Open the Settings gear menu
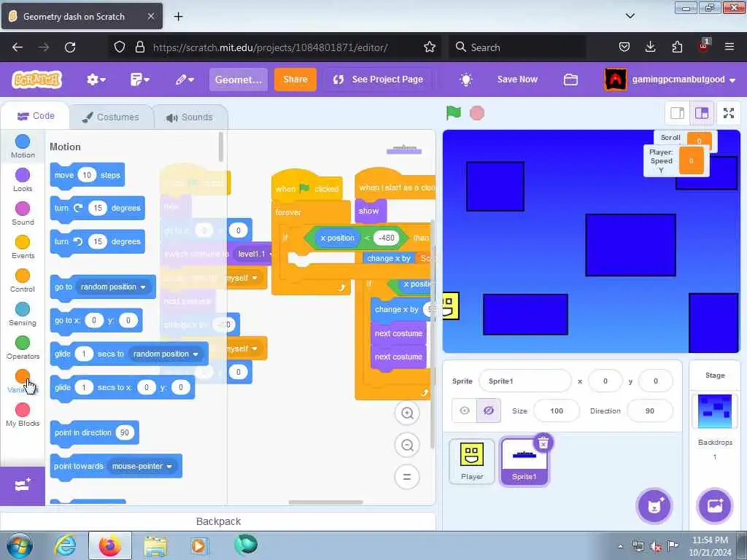The height and width of the screenshot is (560, 747). 96,79
